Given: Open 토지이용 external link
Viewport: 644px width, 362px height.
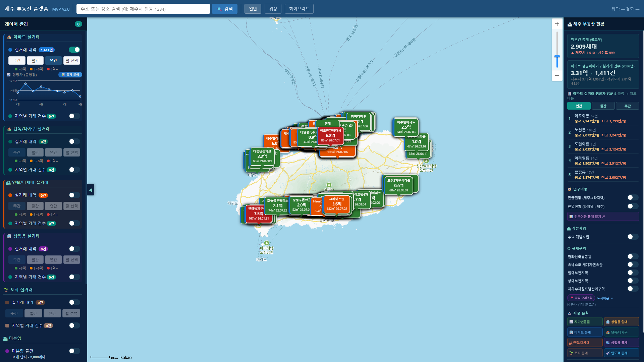Looking at the screenshot, I should [x=605, y=298].
